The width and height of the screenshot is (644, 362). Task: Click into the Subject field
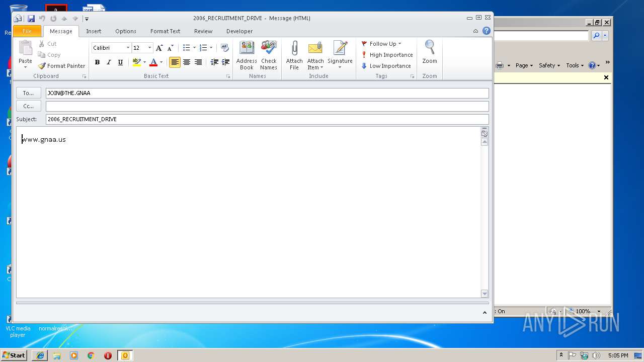[x=267, y=119]
